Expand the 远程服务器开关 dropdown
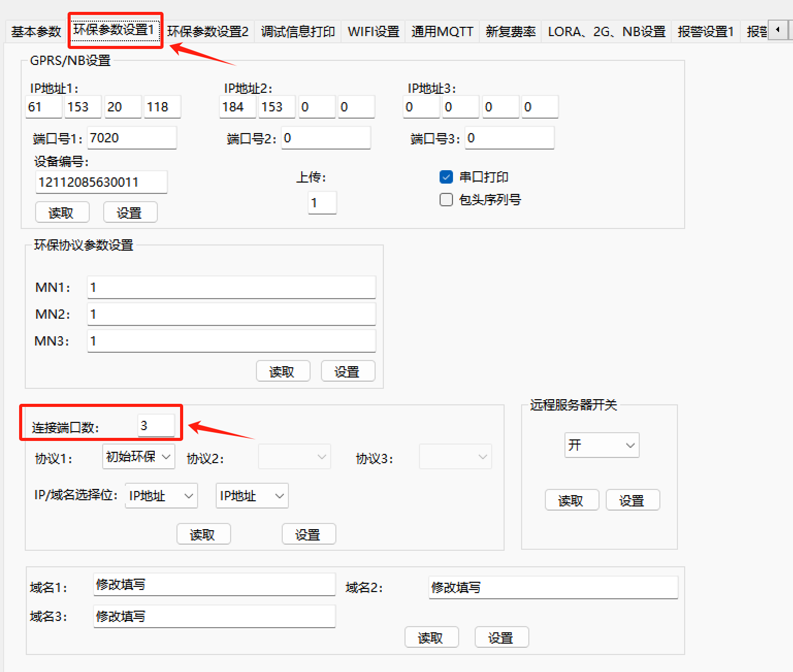Image resolution: width=793 pixels, height=672 pixels. pyautogui.click(x=602, y=445)
